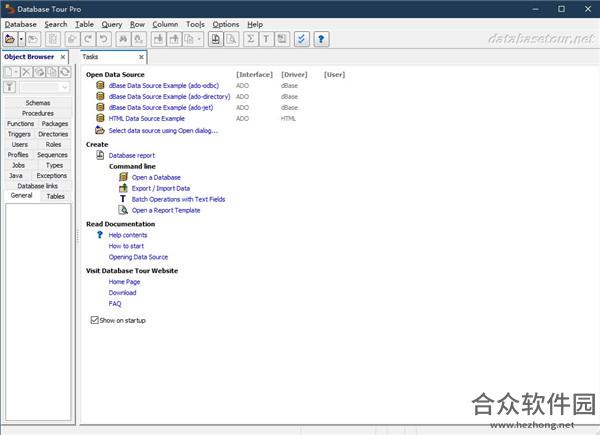Select the Database links tab

point(38,186)
